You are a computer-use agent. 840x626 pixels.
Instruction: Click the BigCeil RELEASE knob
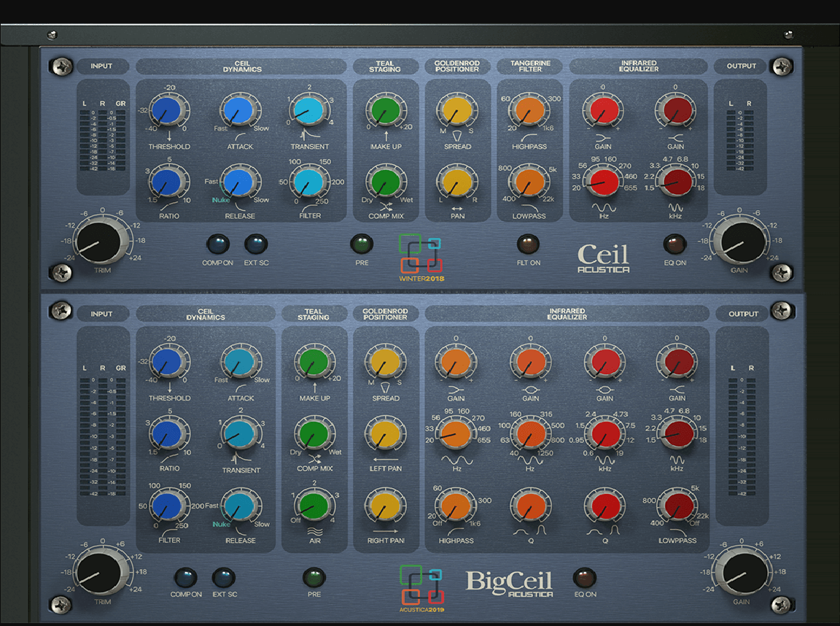(x=241, y=506)
